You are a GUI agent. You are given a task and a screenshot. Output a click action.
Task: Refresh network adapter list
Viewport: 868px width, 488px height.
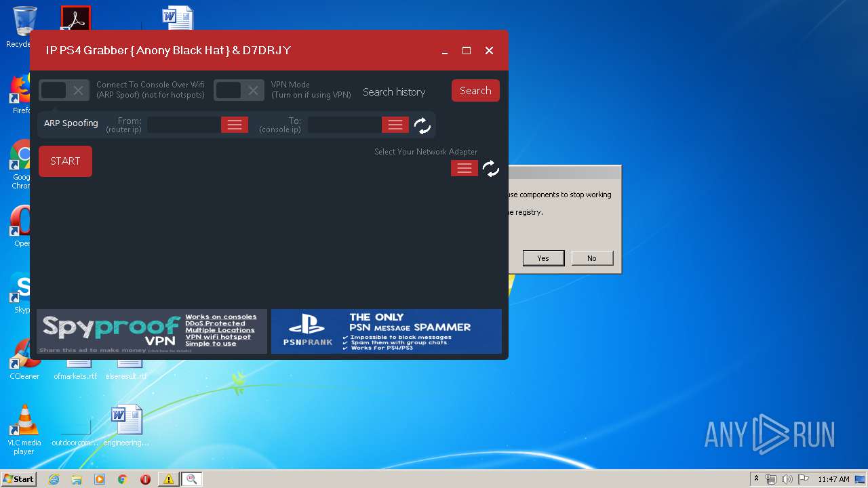491,169
